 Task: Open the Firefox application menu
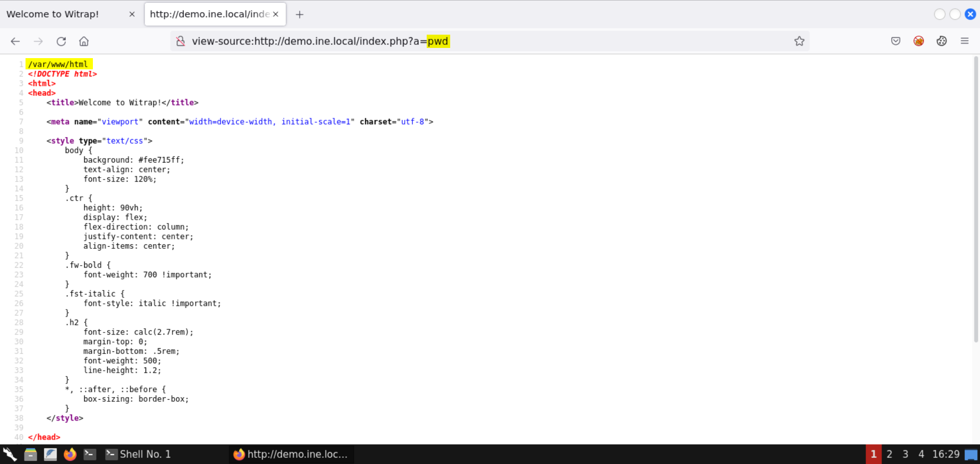coord(965,41)
